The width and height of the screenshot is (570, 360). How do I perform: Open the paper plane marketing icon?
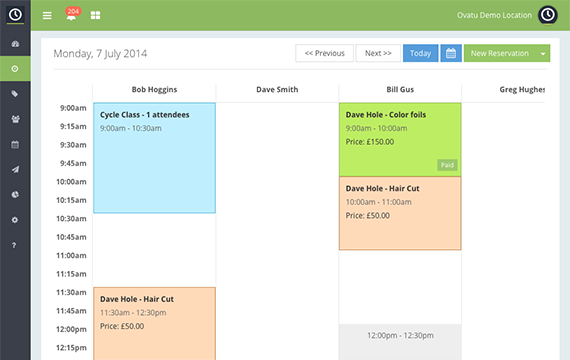pos(15,169)
